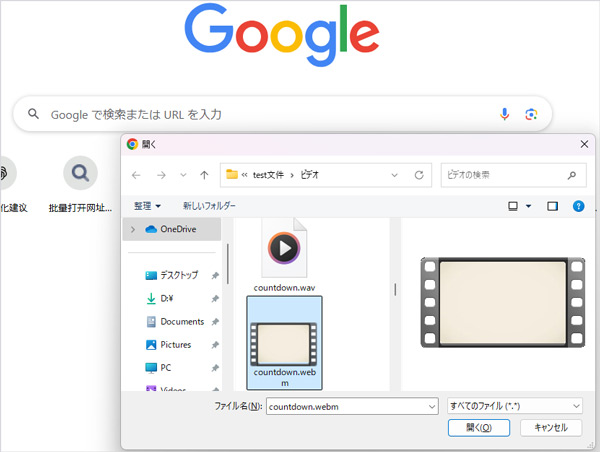The height and width of the screenshot is (452, 600).
Task: Go back with the dialog's left arrow
Action: [x=136, y=175]
